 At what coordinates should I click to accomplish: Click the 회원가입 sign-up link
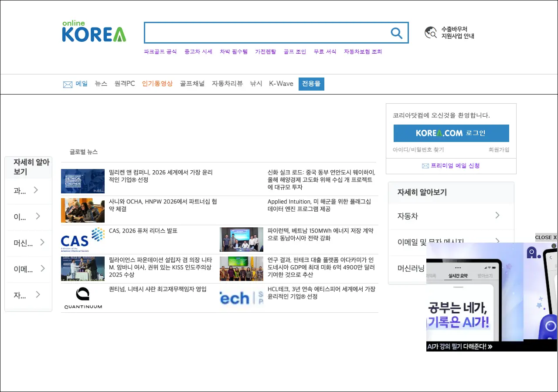[x=499, y=150]
